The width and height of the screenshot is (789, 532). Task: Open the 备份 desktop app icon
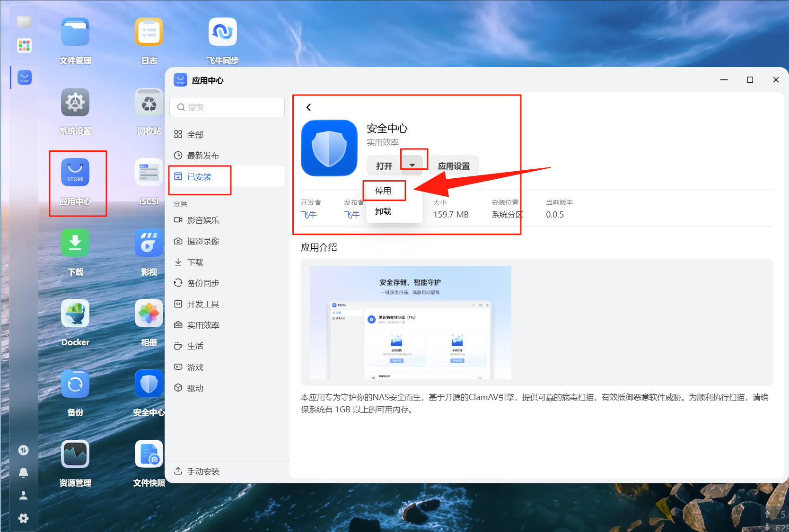[x=75, y=384]
